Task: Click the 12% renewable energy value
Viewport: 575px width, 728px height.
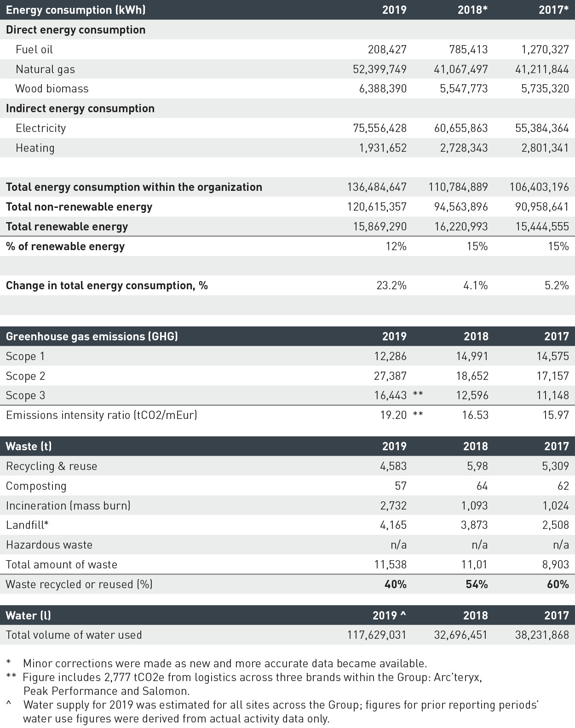Action: click(x=396, y=246)
